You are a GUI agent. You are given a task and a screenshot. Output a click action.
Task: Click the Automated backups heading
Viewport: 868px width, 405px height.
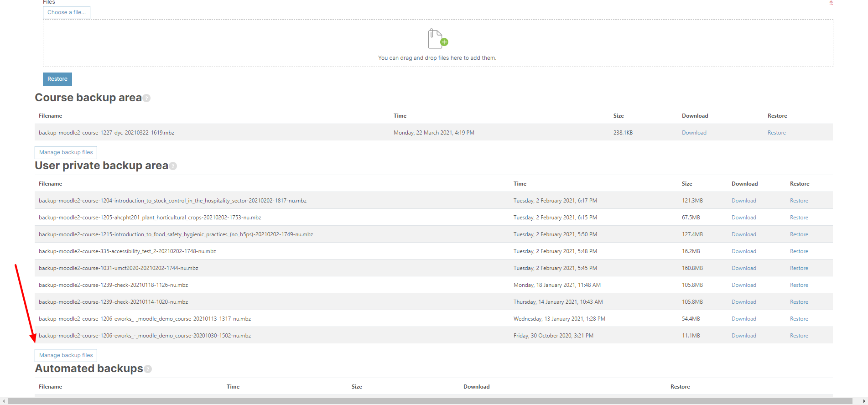pos(89,369)
